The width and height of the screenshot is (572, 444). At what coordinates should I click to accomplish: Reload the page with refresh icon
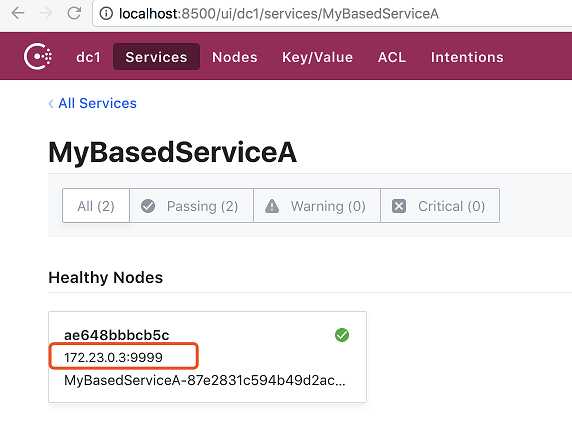[74, 13]
